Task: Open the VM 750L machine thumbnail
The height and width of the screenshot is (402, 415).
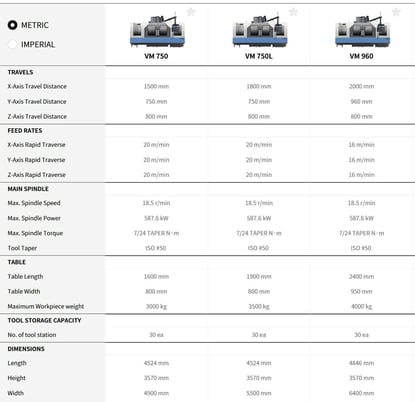Action: [260, 31]
